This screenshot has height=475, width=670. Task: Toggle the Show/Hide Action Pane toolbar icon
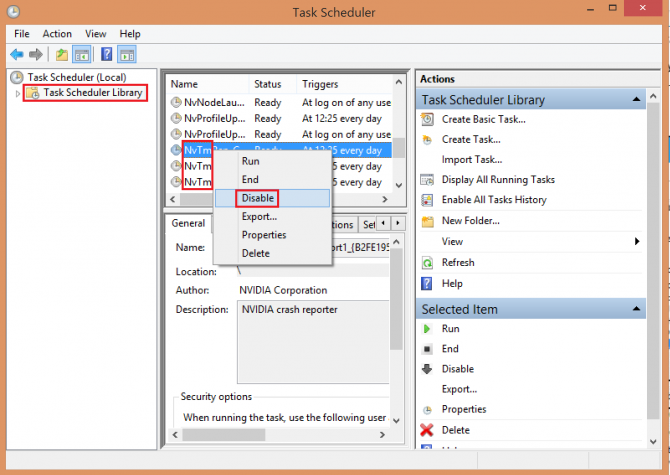click(x=127, y=55)
